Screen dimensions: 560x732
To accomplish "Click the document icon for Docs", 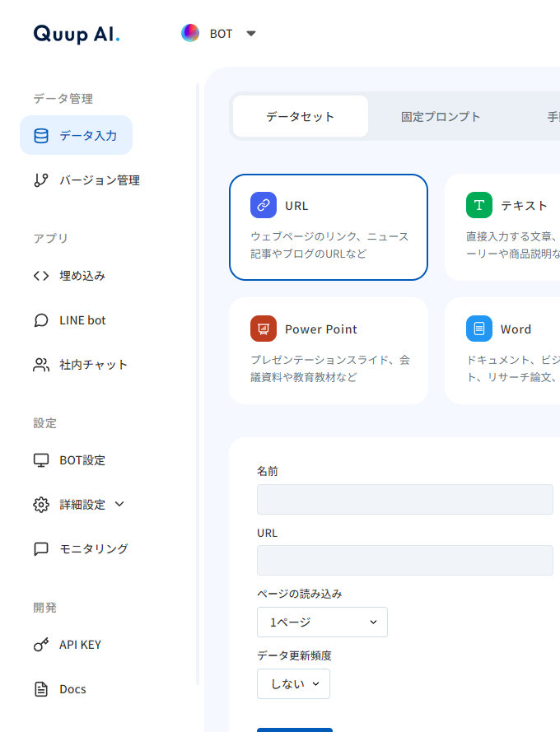I will coord(41,689).
